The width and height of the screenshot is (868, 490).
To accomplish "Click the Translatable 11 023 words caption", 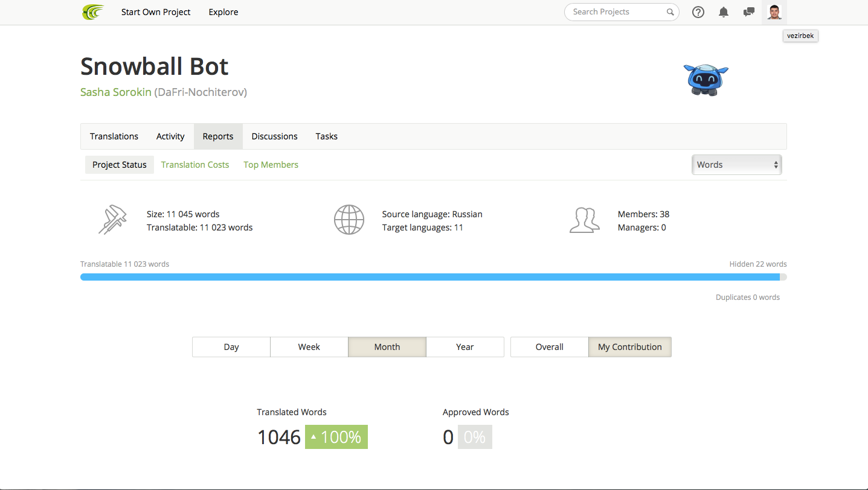I will (124, 264).
